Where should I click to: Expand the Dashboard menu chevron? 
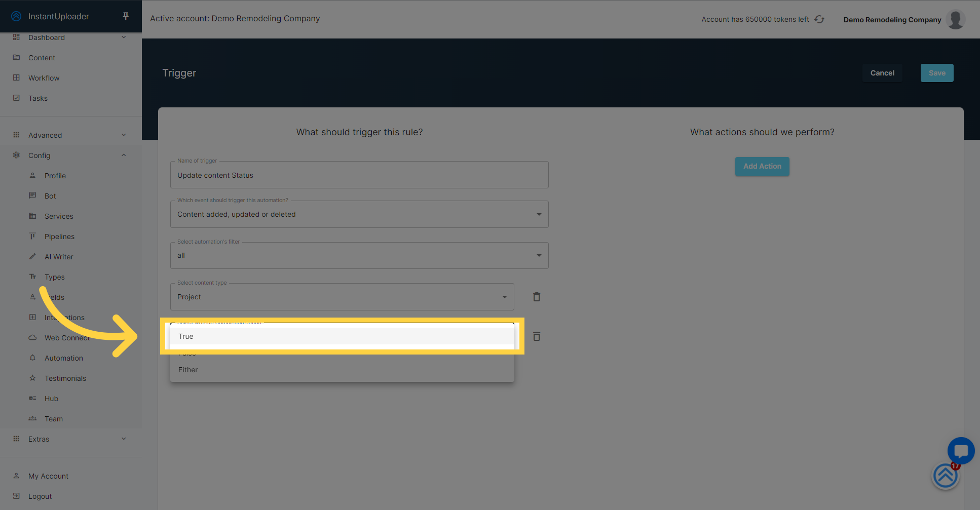point(124,37)
